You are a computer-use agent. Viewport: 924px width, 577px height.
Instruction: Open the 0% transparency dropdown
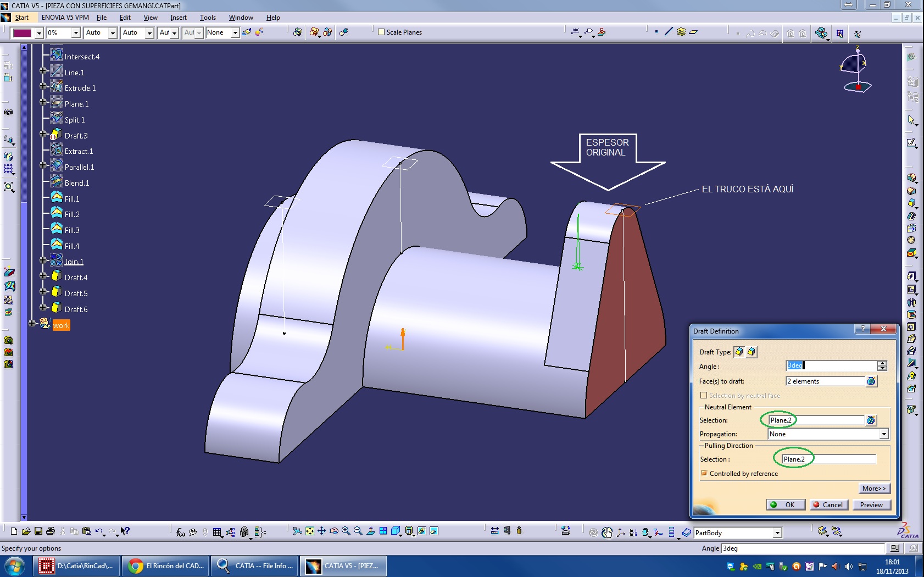coord(76,33)
